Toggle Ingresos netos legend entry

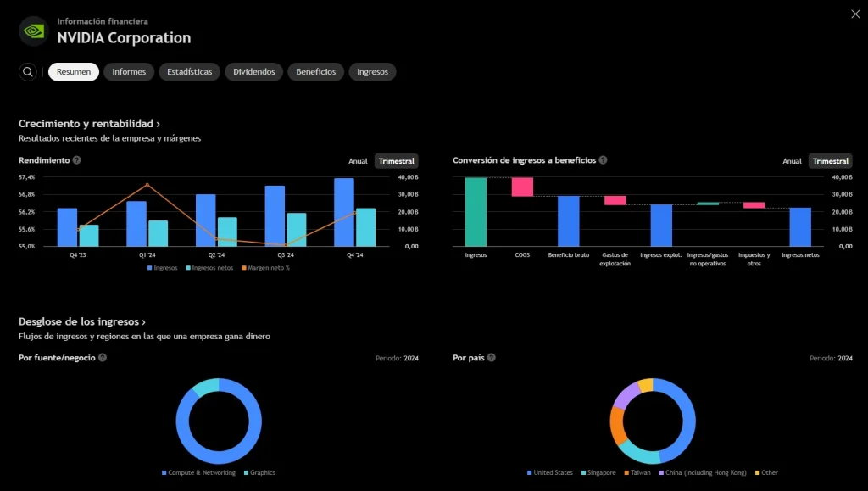pos(209,268)
